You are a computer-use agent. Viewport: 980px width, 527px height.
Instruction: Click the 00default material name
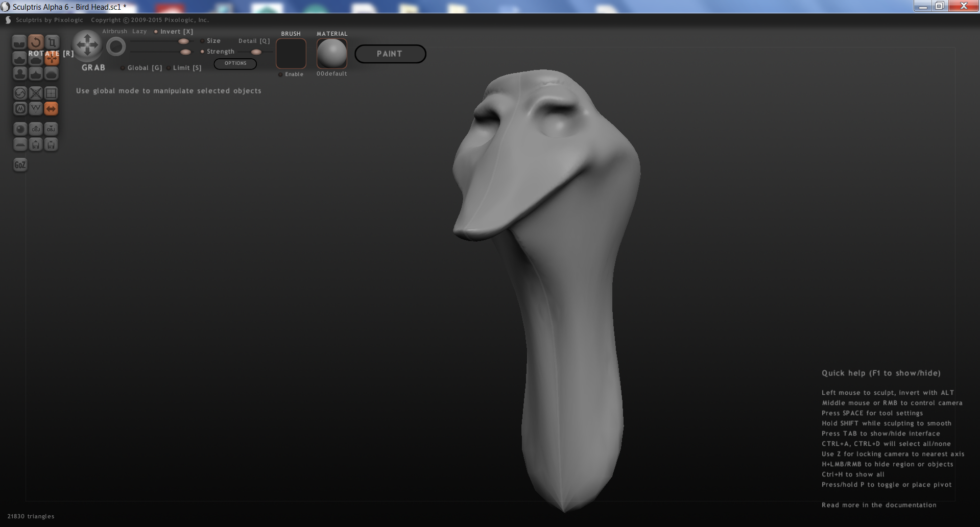[x=331, y=74]
